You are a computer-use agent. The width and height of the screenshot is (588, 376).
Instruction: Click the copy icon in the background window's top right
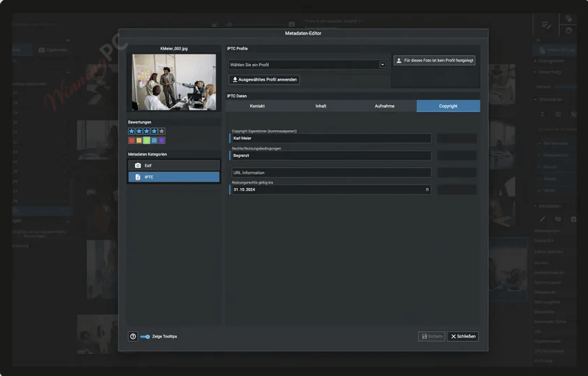click(569, 19)
